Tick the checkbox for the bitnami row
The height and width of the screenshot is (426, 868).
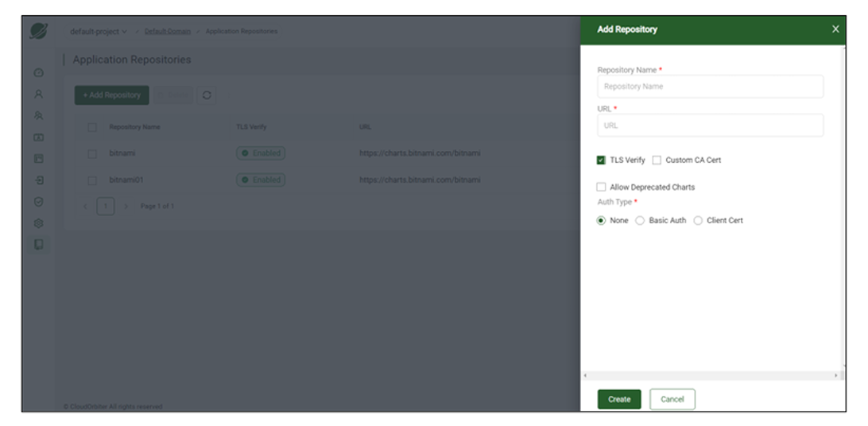[x=92, y=154]
